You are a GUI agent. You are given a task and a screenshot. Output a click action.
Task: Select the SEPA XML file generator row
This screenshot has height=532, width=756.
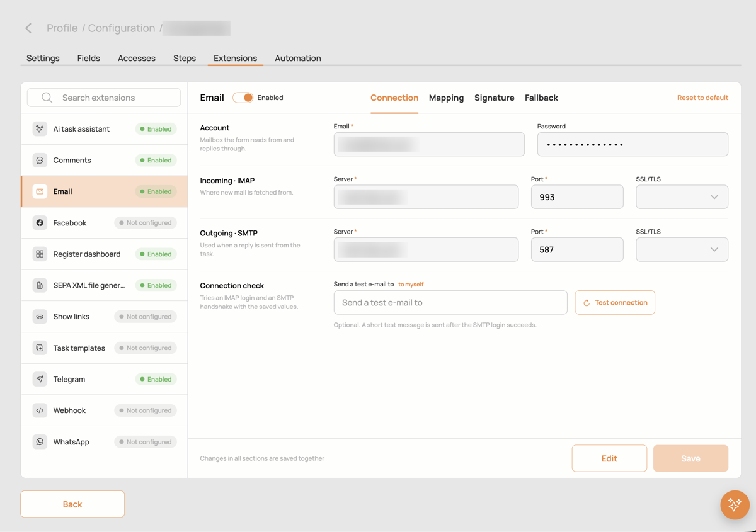(x=104, y=285)
